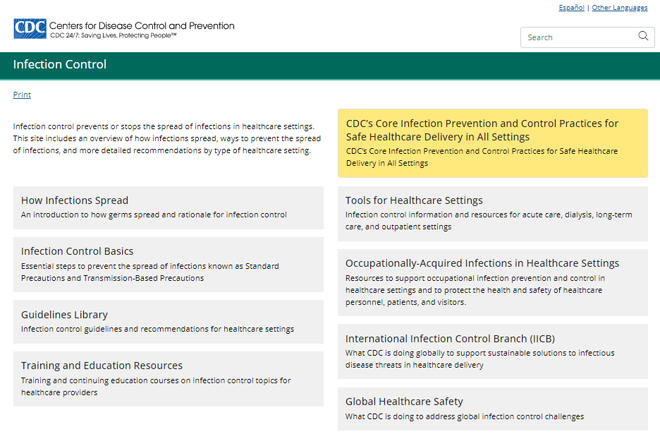Screen dimensions: 660x434
Task: Open the Other Languages link
Action: click(620, 8)
